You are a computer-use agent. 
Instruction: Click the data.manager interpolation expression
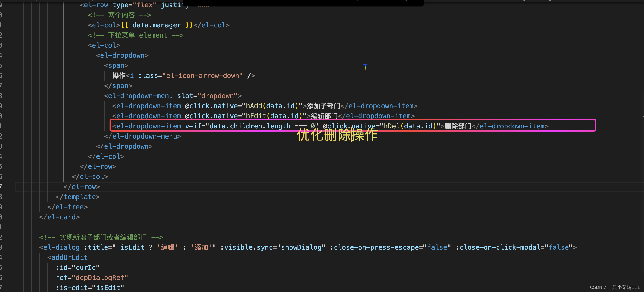pyautogui.click(x=157, y=25)
